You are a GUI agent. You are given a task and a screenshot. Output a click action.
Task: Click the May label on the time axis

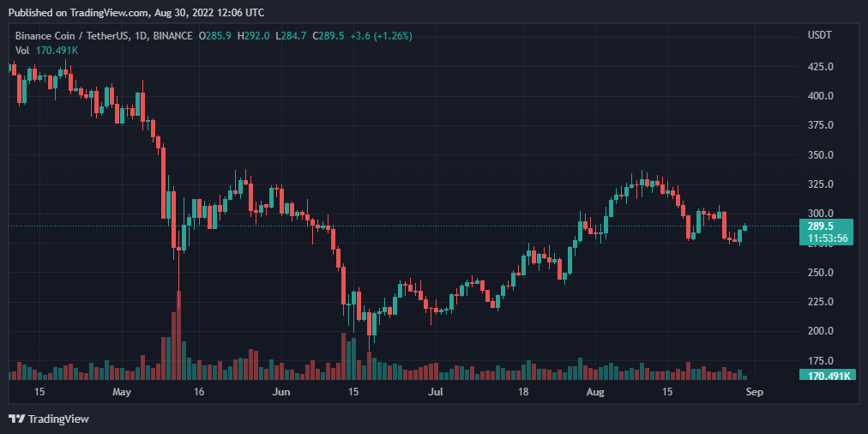click(x=122, y=392)
